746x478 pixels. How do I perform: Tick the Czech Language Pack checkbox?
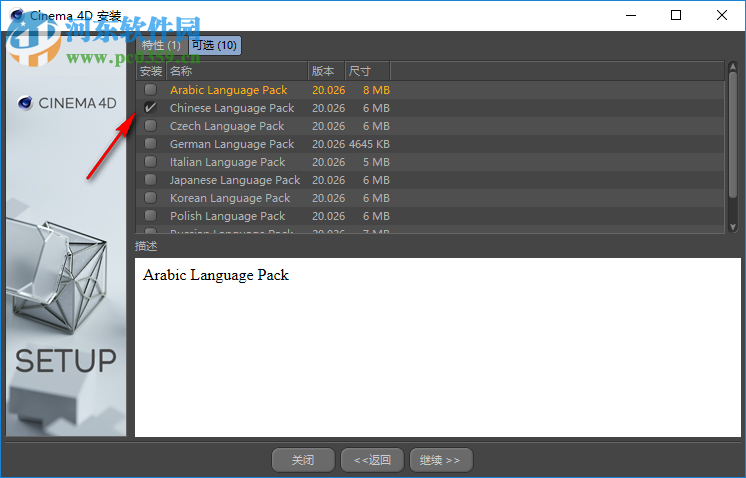(150, 126)
